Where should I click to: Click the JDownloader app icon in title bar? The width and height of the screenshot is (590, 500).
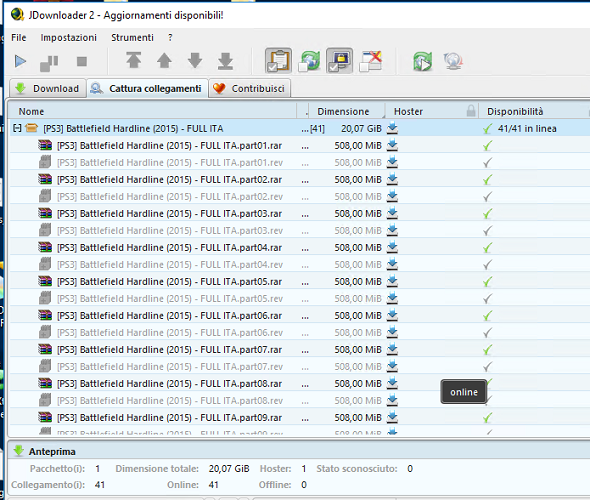click(x=17, y=15)
